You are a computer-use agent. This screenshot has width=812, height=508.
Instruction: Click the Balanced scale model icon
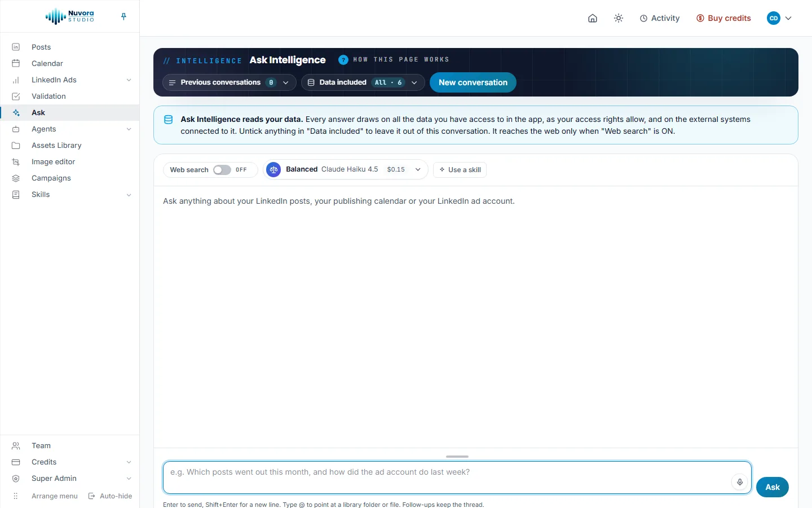click(273, 169)
